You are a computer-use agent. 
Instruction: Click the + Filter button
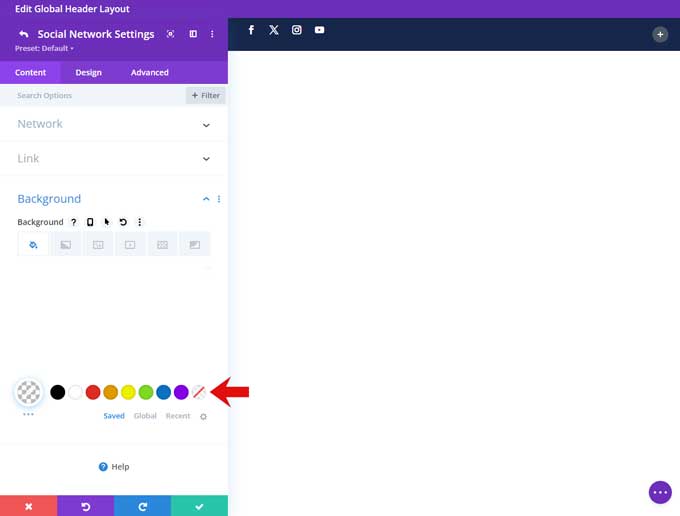click(x=206, y=95)
